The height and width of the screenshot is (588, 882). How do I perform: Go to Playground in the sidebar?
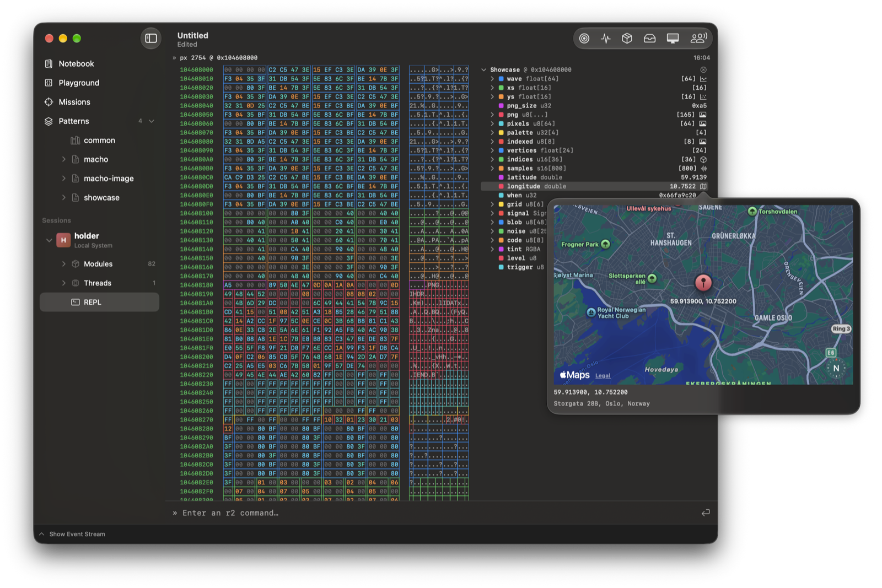pos(99,83)
